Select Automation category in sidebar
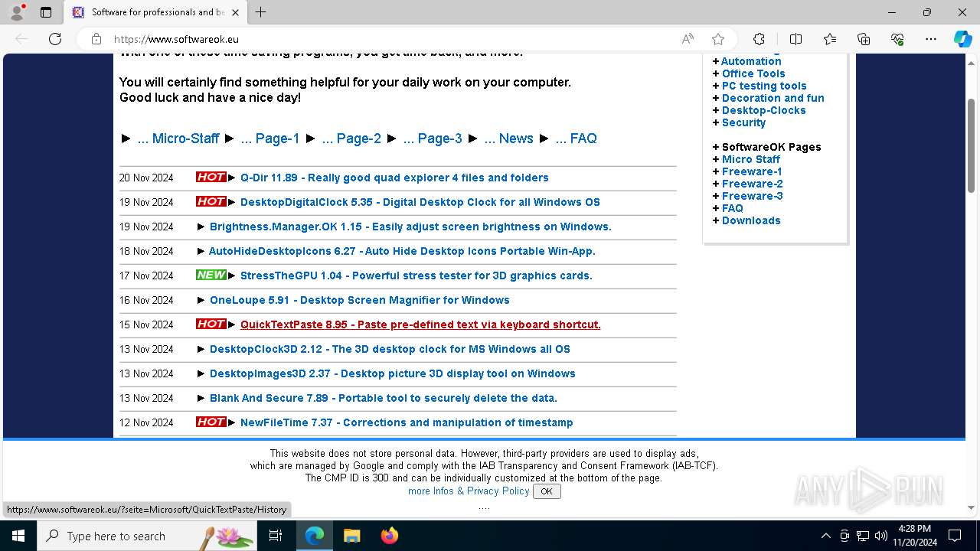 click(x=751, y=61)
